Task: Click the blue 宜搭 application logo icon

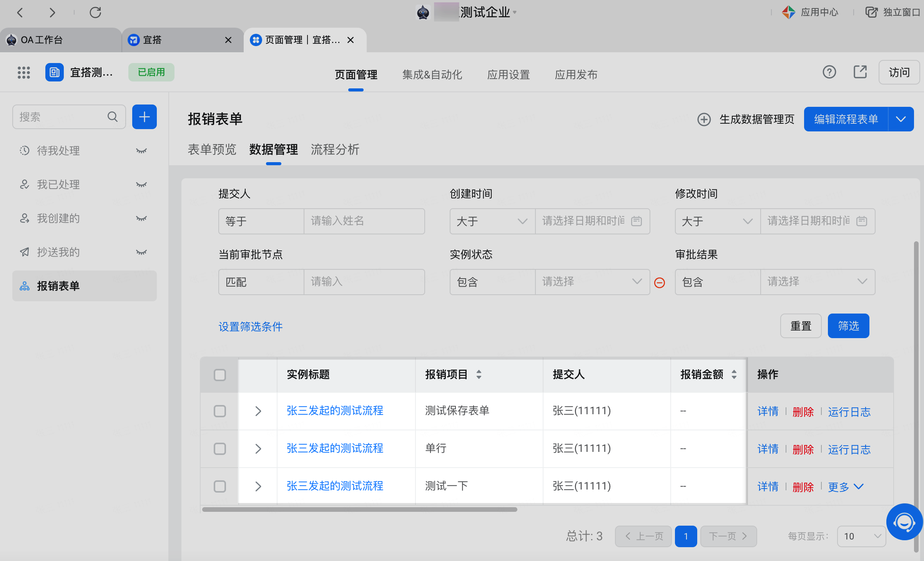Action: pos(55,72)
